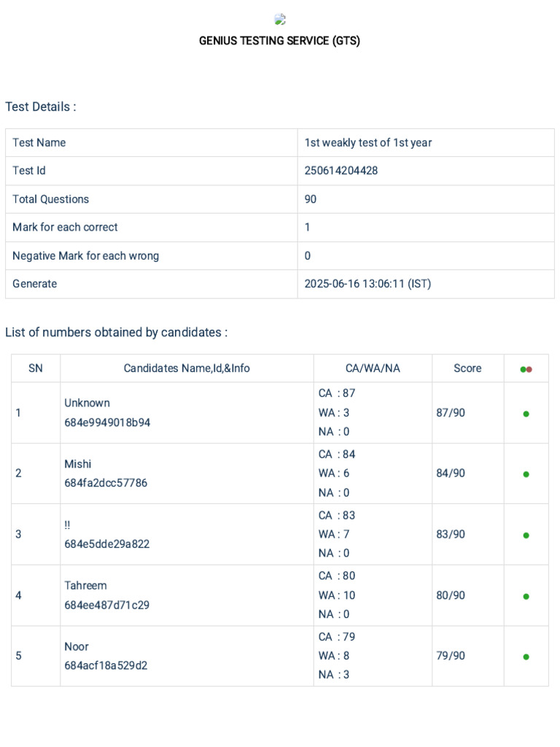Click the green dot in Tahreem's row
Image resolution: width=560 pixels, height=747 pixels.
(x=526, y=596)
